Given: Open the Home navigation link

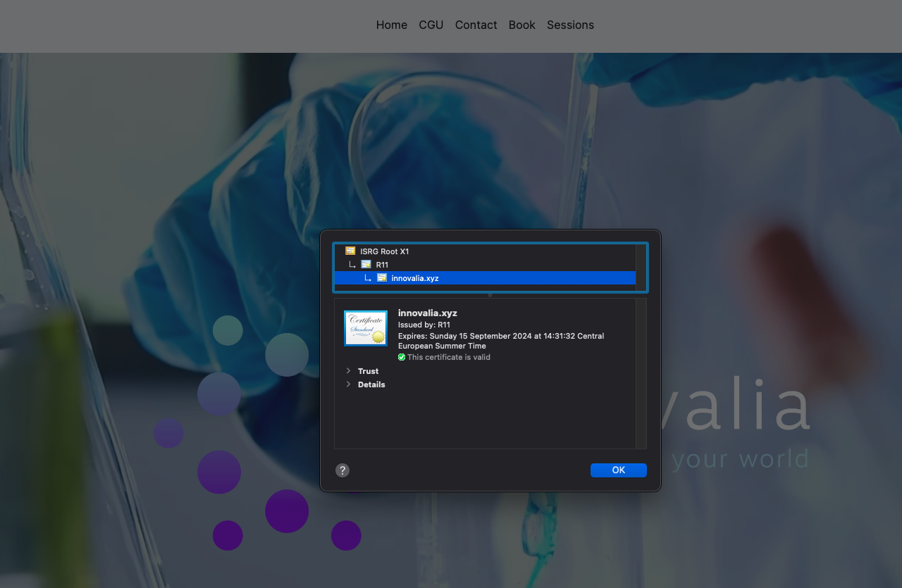Looking at the screenshot, I should [391, 25].
